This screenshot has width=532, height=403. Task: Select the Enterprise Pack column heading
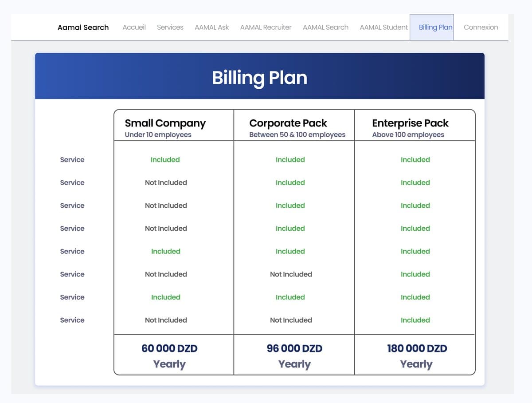411,123
